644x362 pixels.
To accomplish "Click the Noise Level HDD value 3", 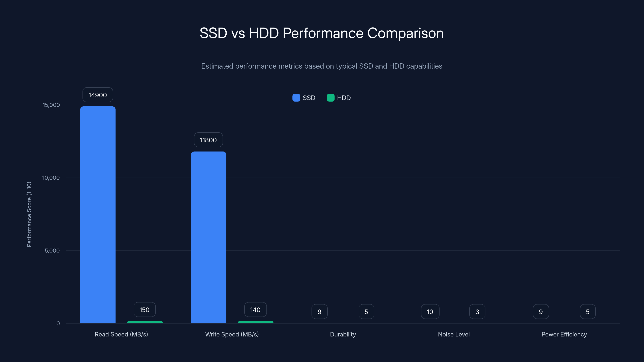I will pyautogui.click(x=477, y=312).
